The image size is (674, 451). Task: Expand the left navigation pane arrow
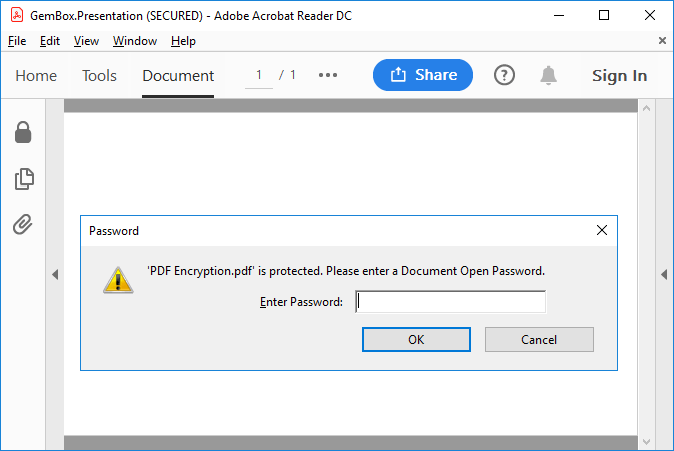tap(55, 274)
